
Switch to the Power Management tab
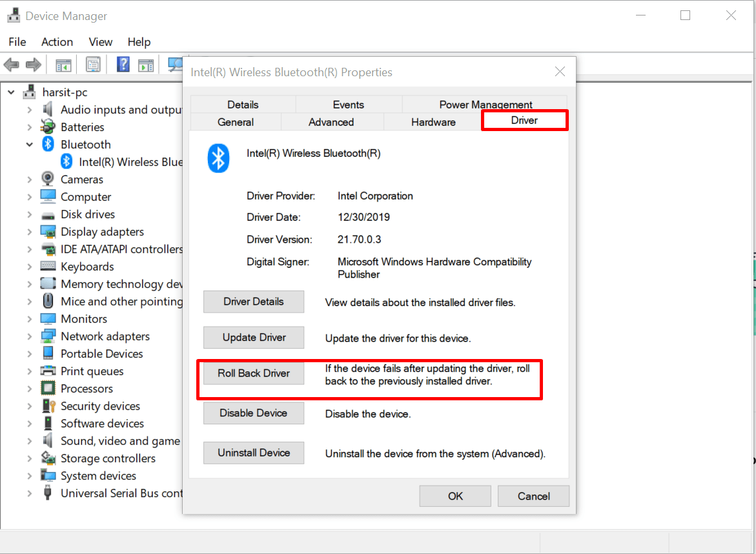click(x=484, y=104)
